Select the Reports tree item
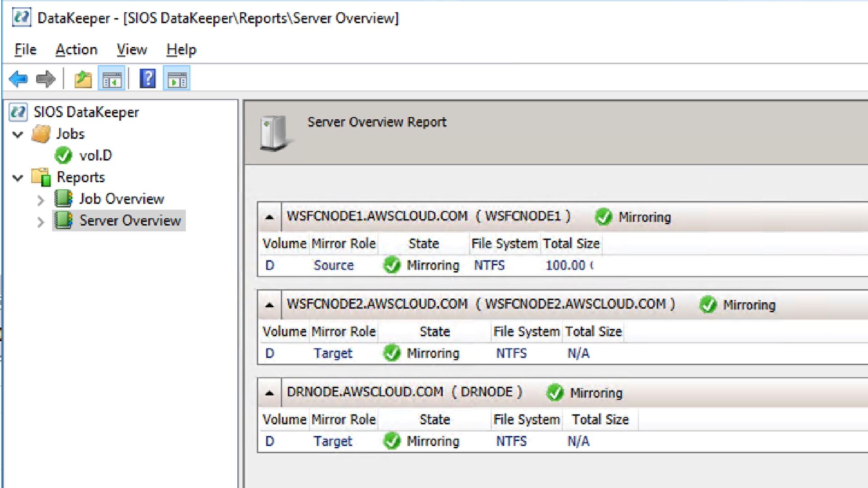This screenshot has width=868, height=488. click(80, 177)
